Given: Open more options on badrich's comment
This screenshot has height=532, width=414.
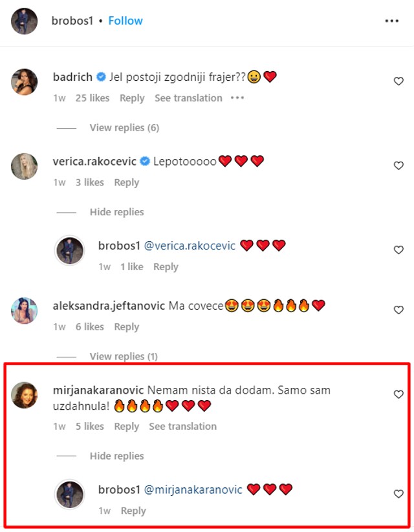Looking at the screenshot, I should click(x=237, y=98).
